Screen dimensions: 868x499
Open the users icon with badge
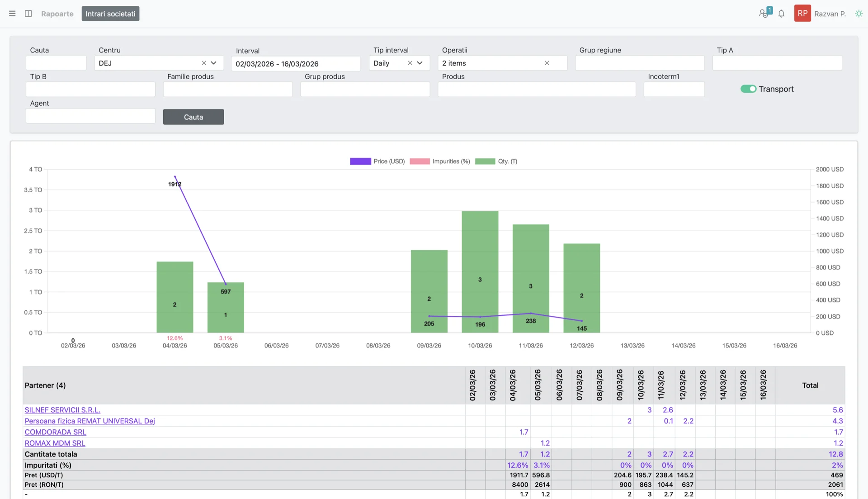[x=764, y=13]
